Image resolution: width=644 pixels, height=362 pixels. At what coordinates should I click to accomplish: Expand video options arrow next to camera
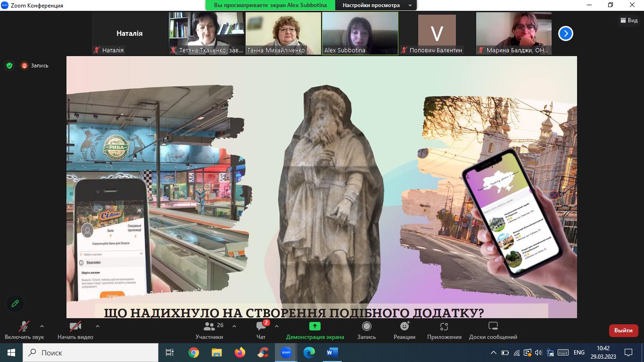(x=98, y=326)
